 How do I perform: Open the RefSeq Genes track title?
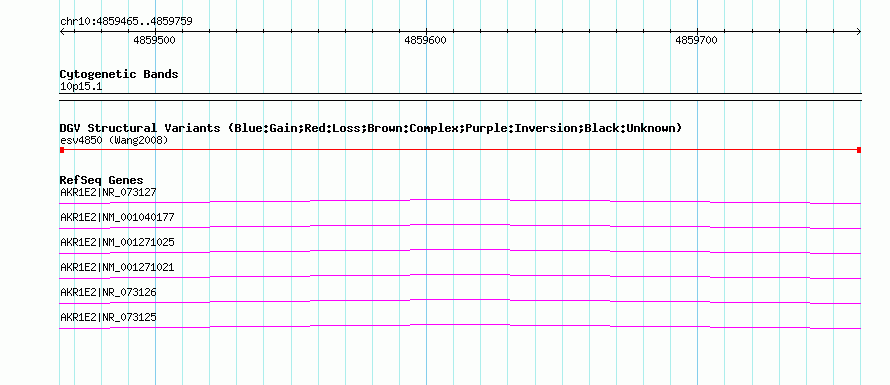click(102, 181)
